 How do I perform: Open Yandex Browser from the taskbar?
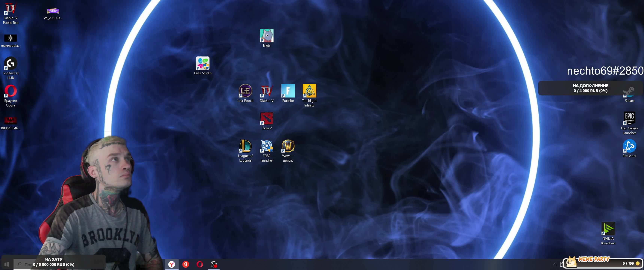point(171,264)
